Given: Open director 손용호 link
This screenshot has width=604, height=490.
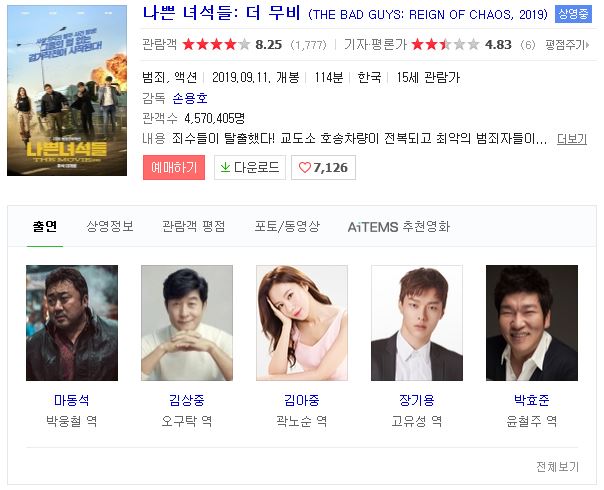Looking at the screenshot, I should (x=190, y=98).
